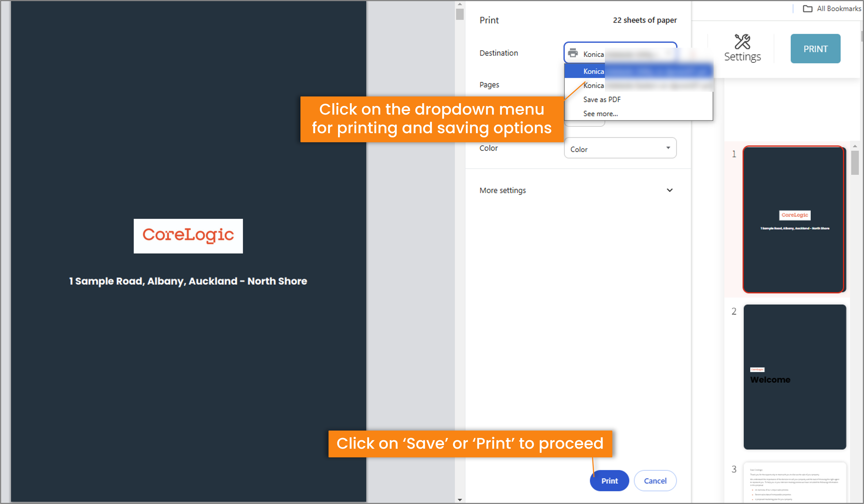Click the CoreLogic logo in preview
The height and width of the screenshot is (504, 864).
point(188,236)
